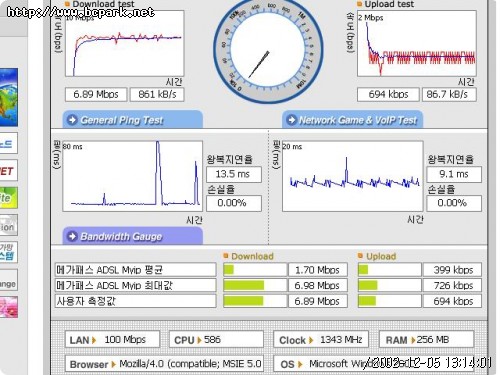Click the LAN 100 Mbps info box
Screen dimensions: 500x375
point(112,340)
